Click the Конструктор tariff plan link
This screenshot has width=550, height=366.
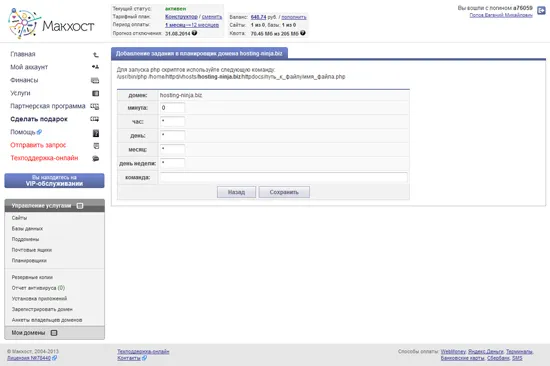tap(181, 16)
